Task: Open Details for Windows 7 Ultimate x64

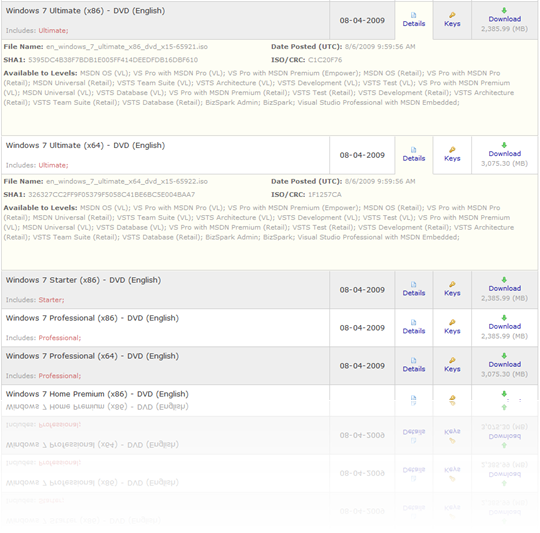Action: pyautogui.click(x=414, y=155)
